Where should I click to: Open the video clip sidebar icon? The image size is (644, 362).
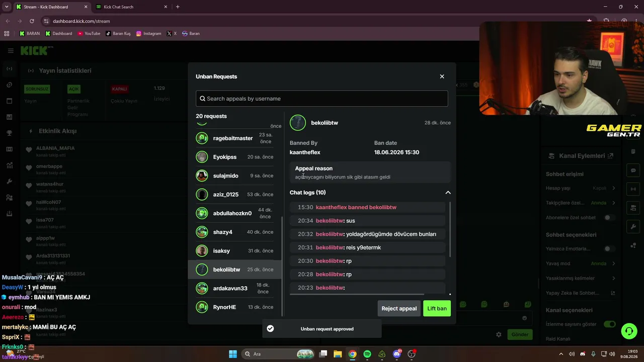pyautogui.click(x=10, y=149)
